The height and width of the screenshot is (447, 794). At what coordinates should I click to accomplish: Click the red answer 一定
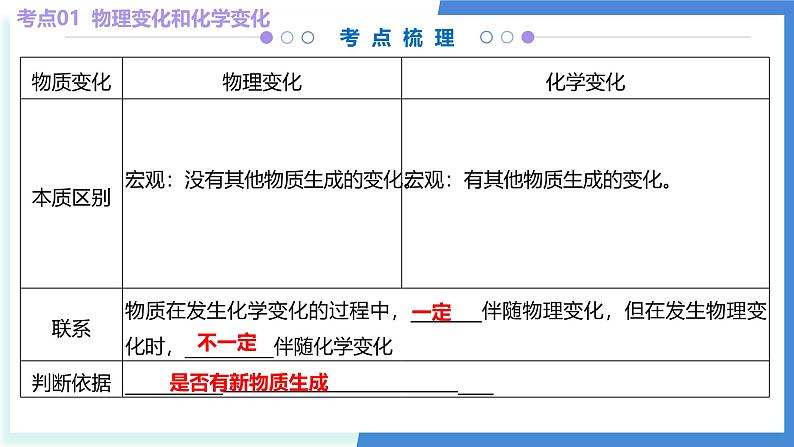tap(431, 312)
